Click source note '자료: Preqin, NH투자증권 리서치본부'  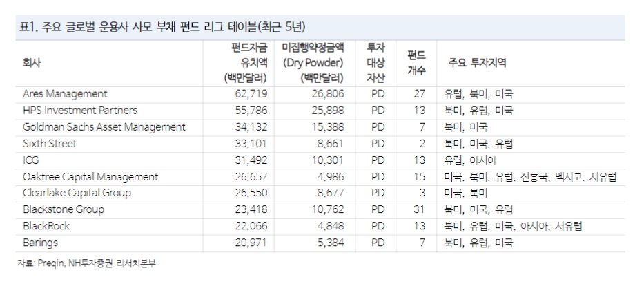[86, 263]
